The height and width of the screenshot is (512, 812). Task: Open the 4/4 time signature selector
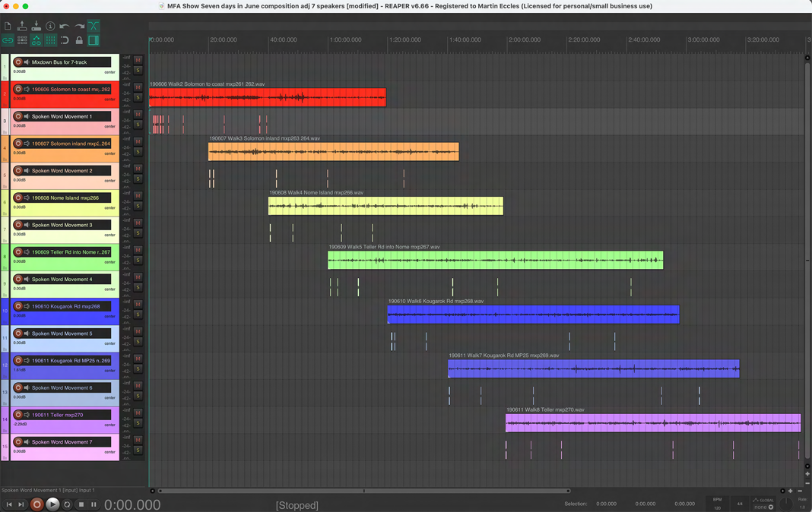[739, 504]
